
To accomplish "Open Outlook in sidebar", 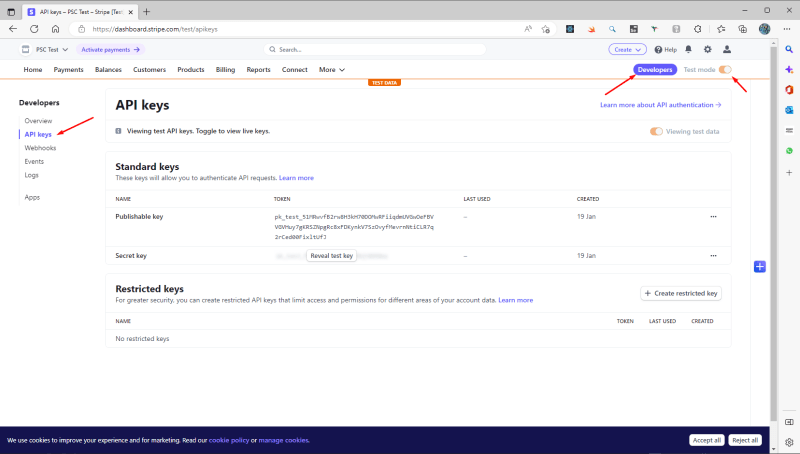I will (789, 110).
